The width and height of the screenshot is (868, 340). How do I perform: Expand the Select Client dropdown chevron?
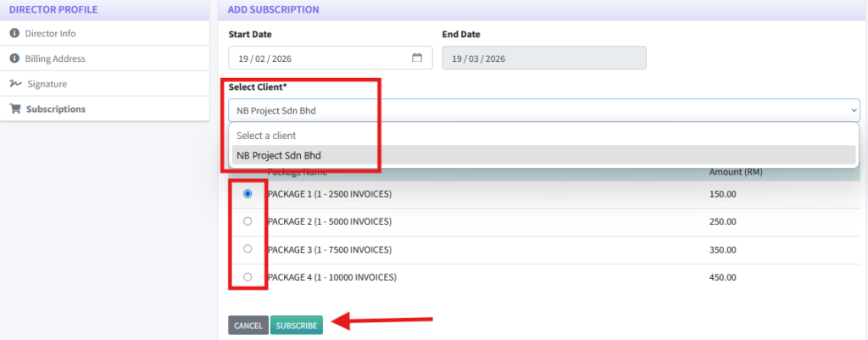pos(854,110)
